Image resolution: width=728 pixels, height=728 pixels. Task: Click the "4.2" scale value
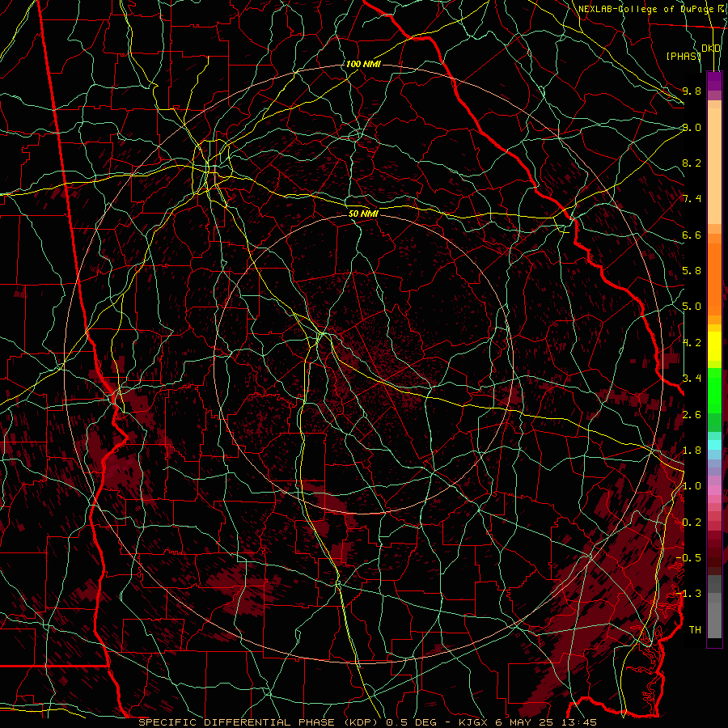[x=692, y=343]
